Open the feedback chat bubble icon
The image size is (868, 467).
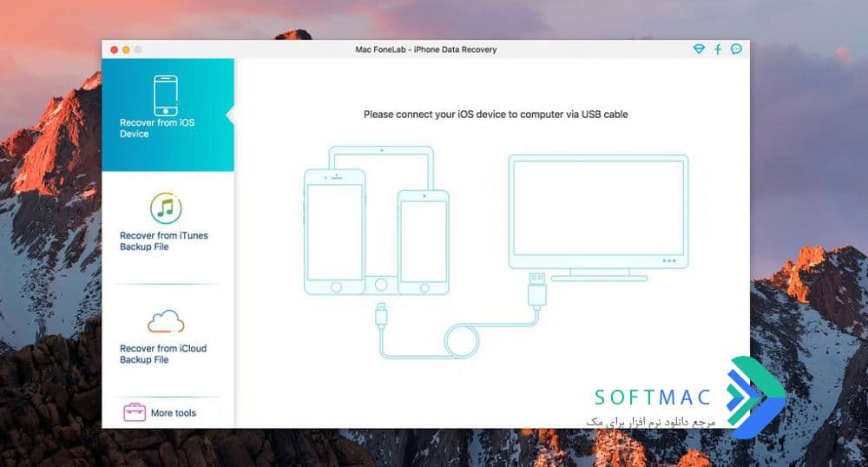pyautogui.click(x=736, y=49)
